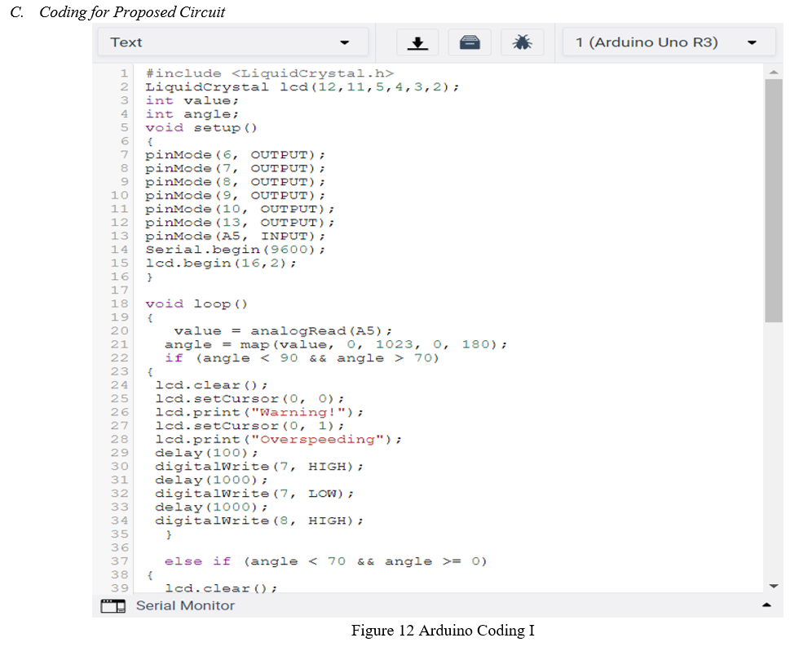Click the 'angle = map(value, 0, 1023, 0, 180);' line
812x660 pixels.
click(x=336, y=344)
